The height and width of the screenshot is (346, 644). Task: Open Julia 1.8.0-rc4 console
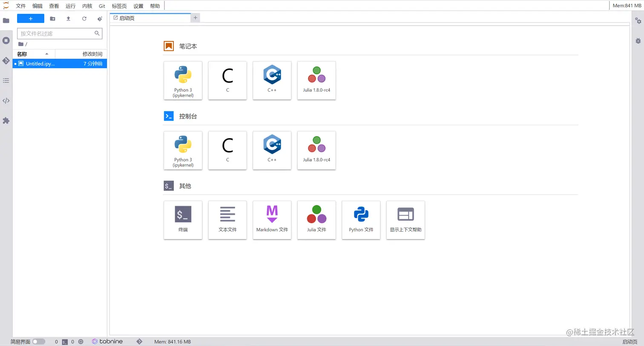tap(316, 150)
